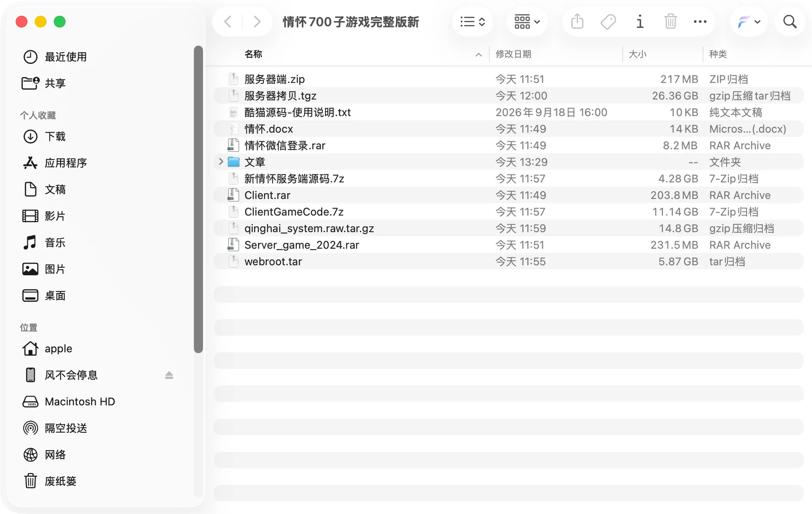Go back with the left chevron button
The width and height of the screenshot is (812, 514).
click(228, 22)
